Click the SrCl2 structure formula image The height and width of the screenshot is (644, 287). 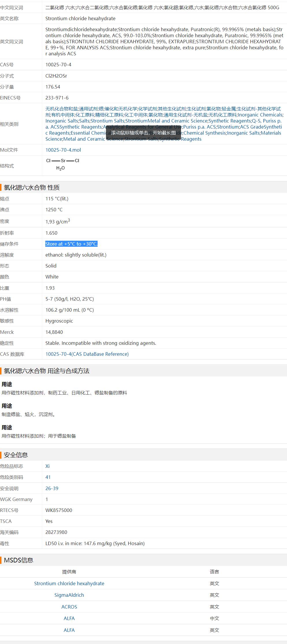(x=62, y=164)
